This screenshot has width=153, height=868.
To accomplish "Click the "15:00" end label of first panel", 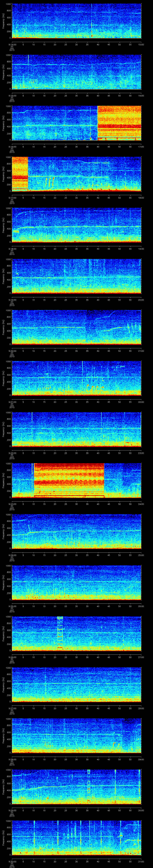I will coord(141,44).
